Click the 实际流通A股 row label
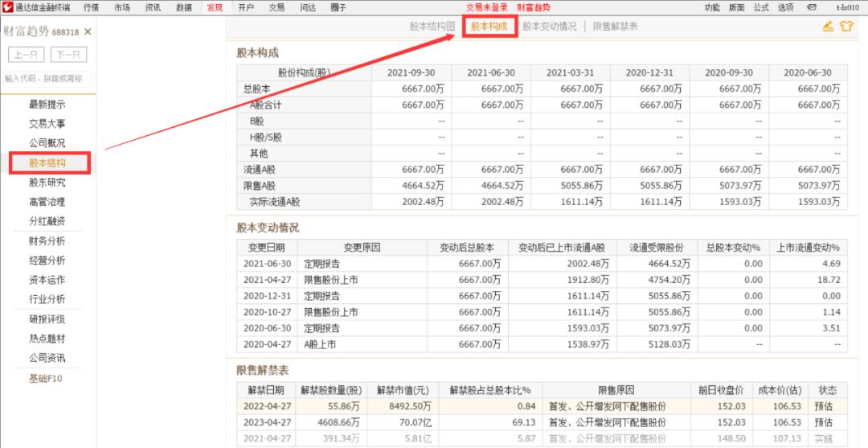Screen dimensions: 868x448 [x=275, y=202]
